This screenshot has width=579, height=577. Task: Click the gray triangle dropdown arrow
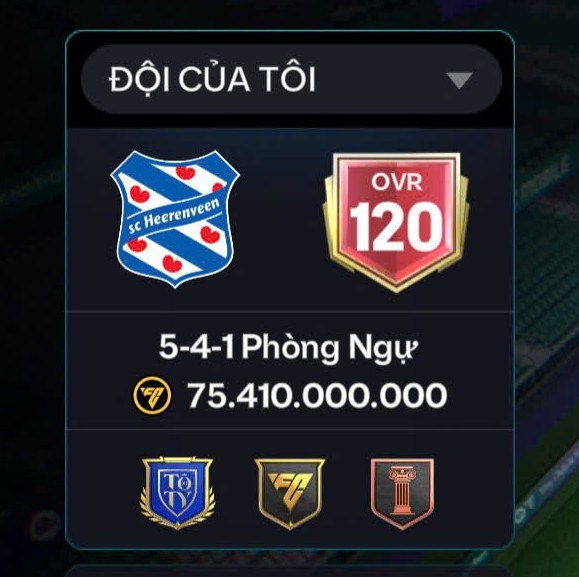click(459, 80)
